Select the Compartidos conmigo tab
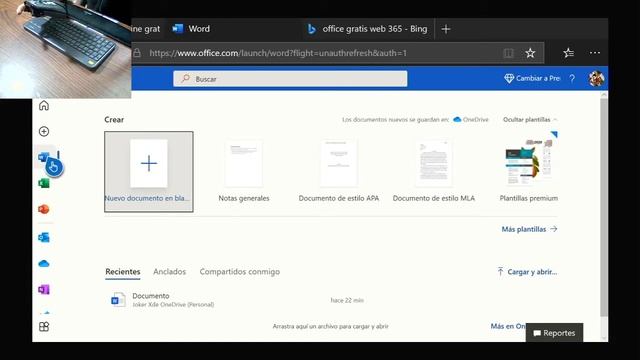 click(x=240, y=272)
